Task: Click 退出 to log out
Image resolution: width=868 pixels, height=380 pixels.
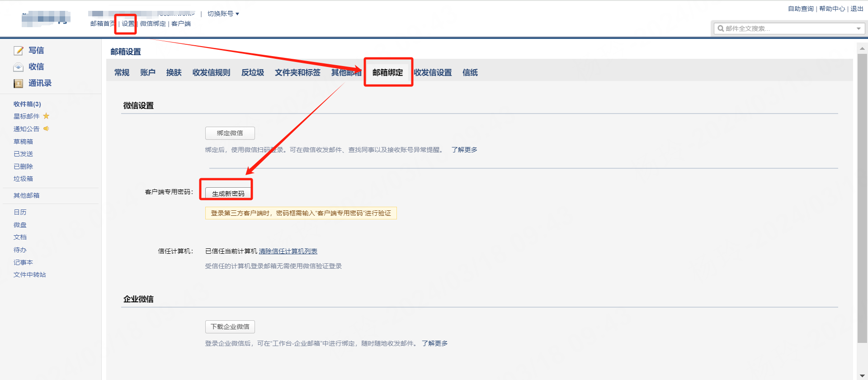Action: [x=857, y=9]
